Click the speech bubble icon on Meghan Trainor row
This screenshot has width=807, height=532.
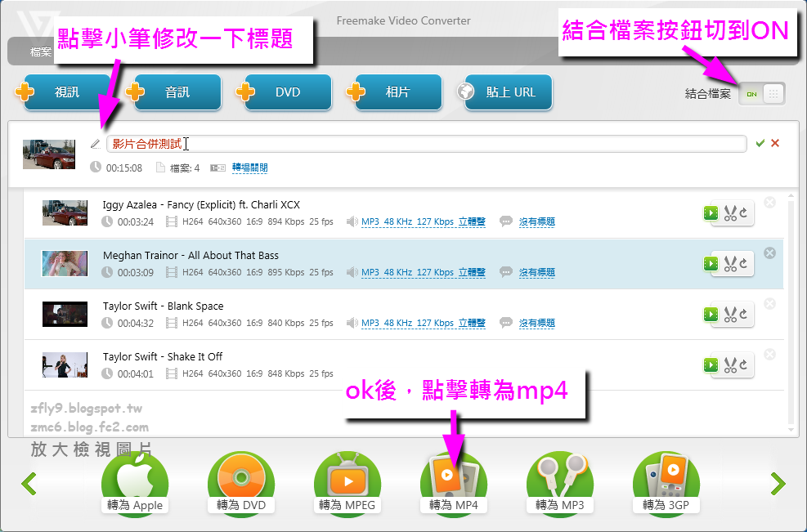(x=506, y=272)
